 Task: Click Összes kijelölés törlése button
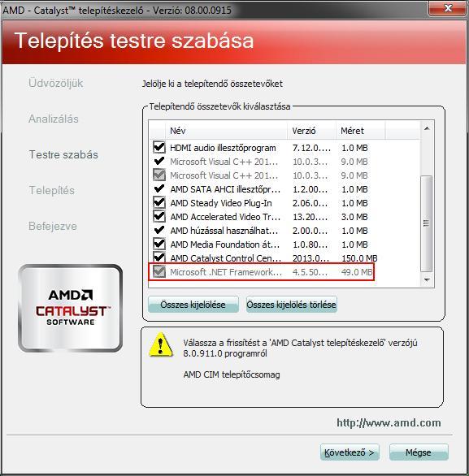pyautogui.click(x=291, y=305)
